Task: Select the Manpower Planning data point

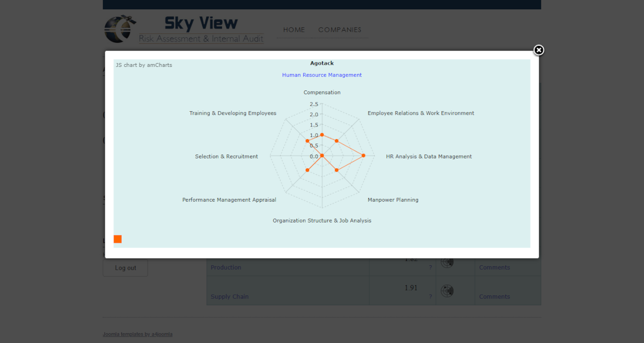Action: 337,170
